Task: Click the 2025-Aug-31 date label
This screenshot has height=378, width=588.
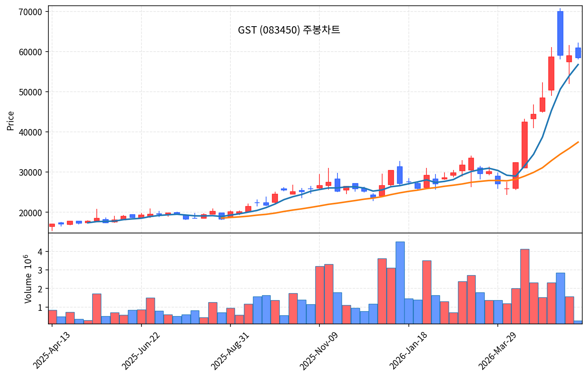Action: 230,351
